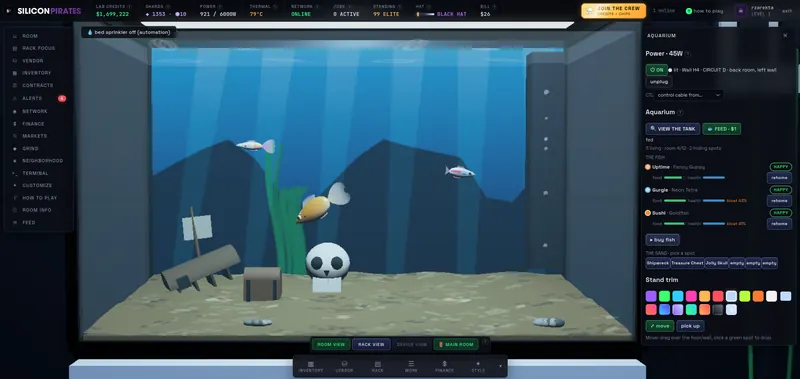Go to the Main Room
800x379 pixels.
pyautogui.click(x=456, y=344)
